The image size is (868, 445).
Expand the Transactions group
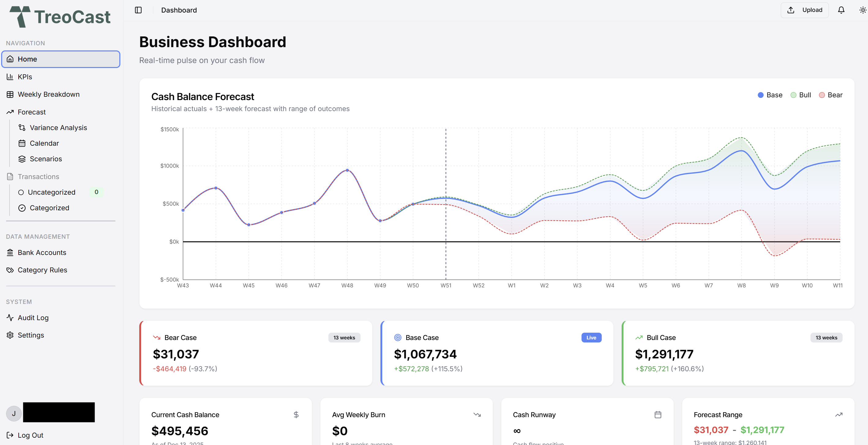39,177
